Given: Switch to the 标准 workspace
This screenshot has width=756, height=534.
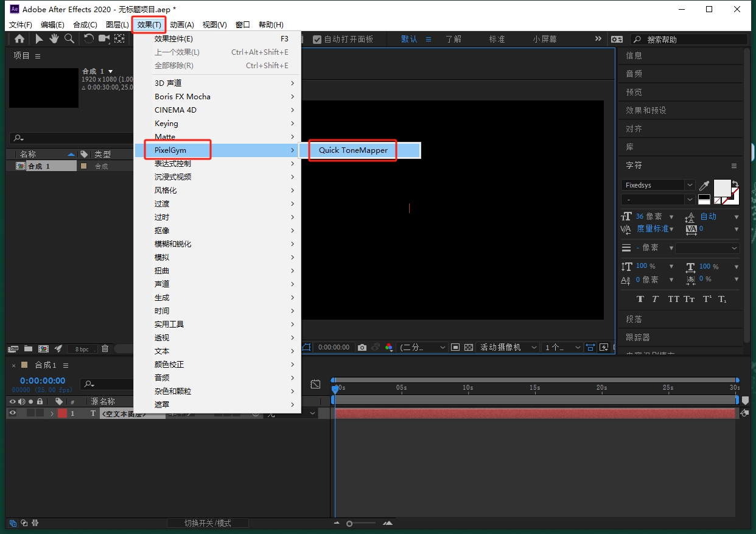Looking at the screenshot, I should (x=497, y=39).
